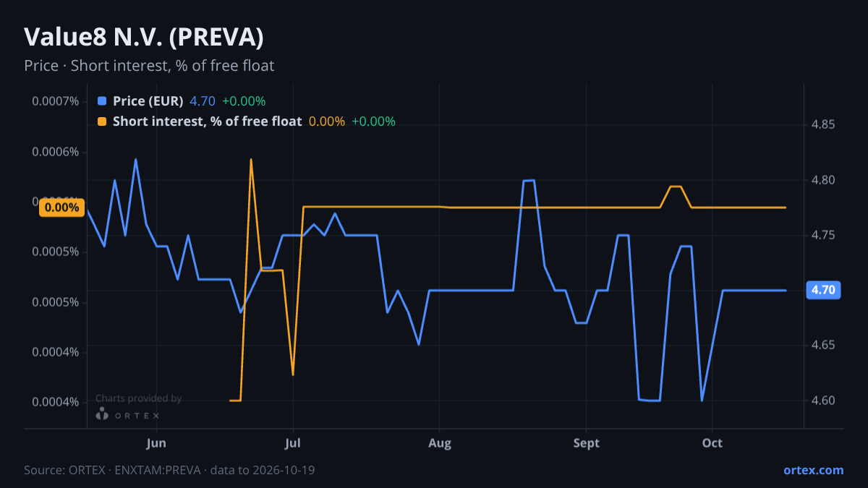Click the chart title Value8 N.V. (PREVA)
868x488 pixels.
tap(144, 37)
